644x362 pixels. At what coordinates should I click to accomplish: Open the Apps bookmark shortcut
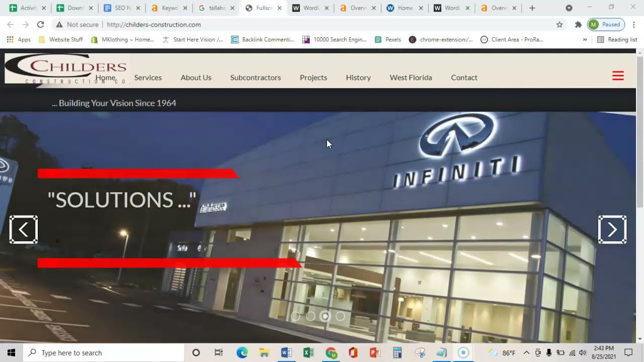coord(19,39)
